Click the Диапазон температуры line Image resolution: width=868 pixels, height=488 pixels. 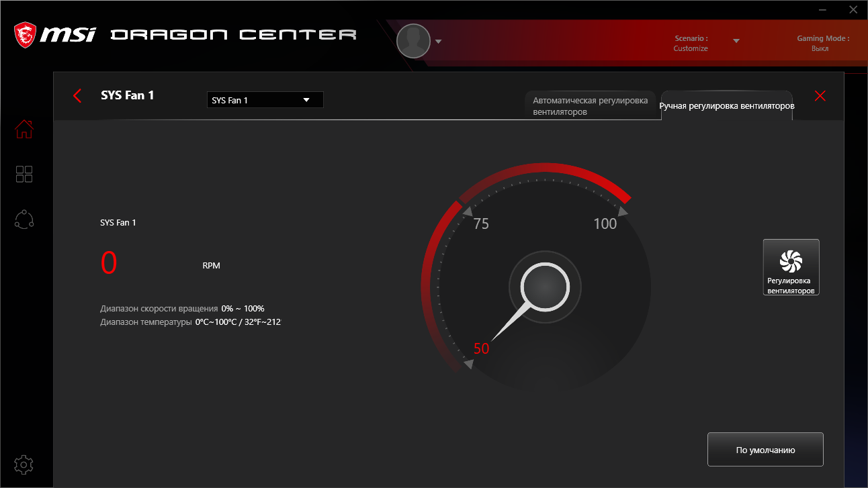pos(190,322)
